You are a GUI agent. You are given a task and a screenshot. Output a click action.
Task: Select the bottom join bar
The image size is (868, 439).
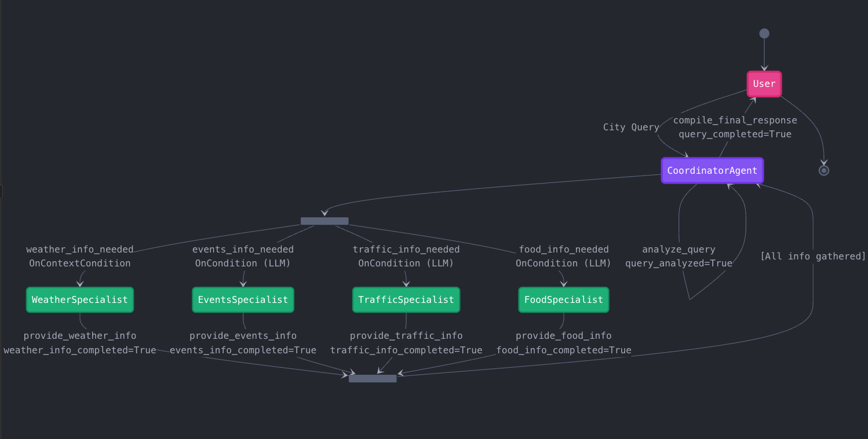click(x=373, y=379)
